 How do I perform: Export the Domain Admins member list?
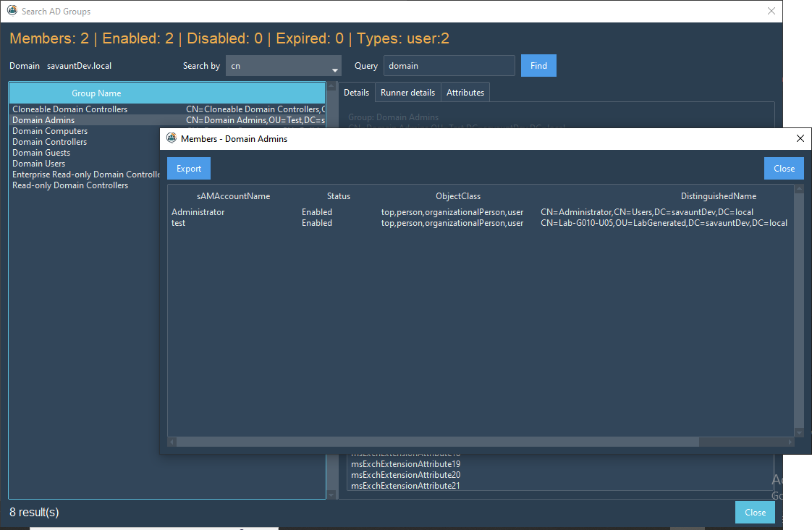tap(188, 168)
